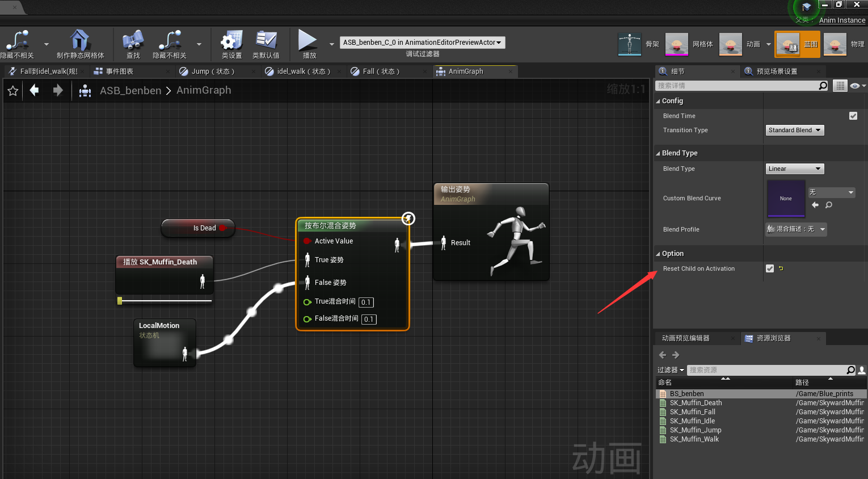
Task: Toggle the Reset Child on Activation checkbox
Action: 770,268
